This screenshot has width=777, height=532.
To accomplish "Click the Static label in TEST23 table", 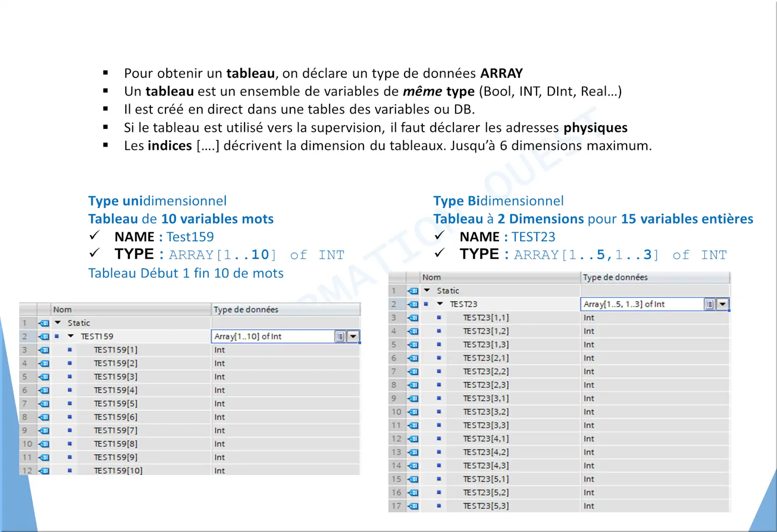I will tap(448, 290).
